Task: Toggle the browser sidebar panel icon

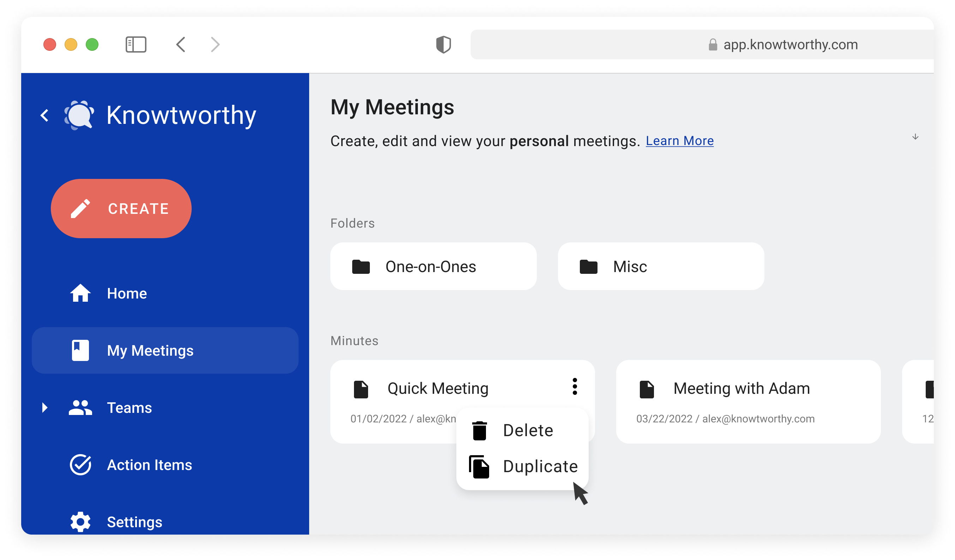Action: click(x=136, y=45)
